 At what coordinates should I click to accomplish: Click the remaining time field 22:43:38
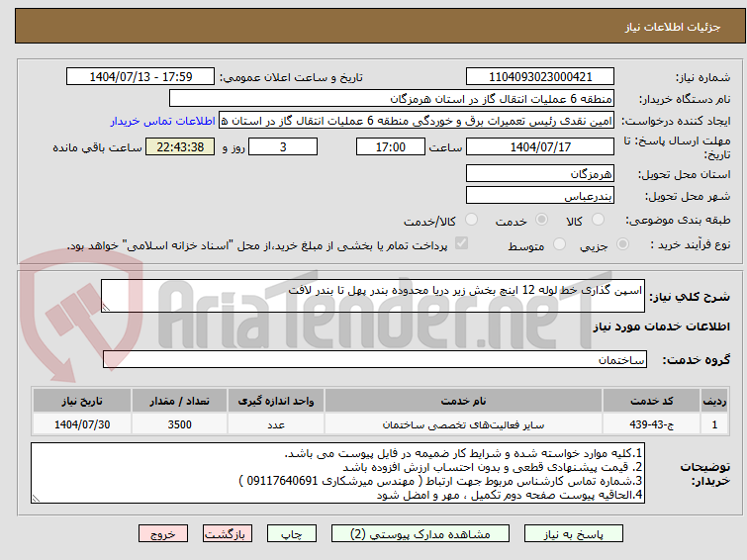[x=180, y=146]
